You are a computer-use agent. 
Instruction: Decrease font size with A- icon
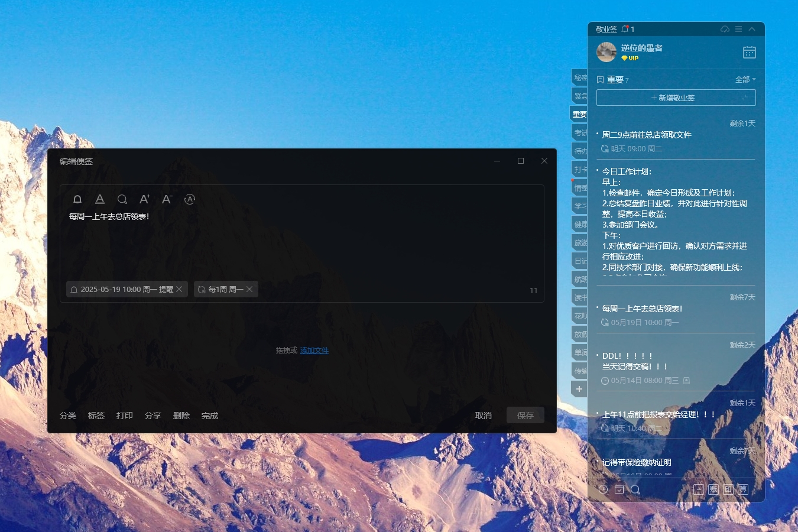tap(167, 199)
